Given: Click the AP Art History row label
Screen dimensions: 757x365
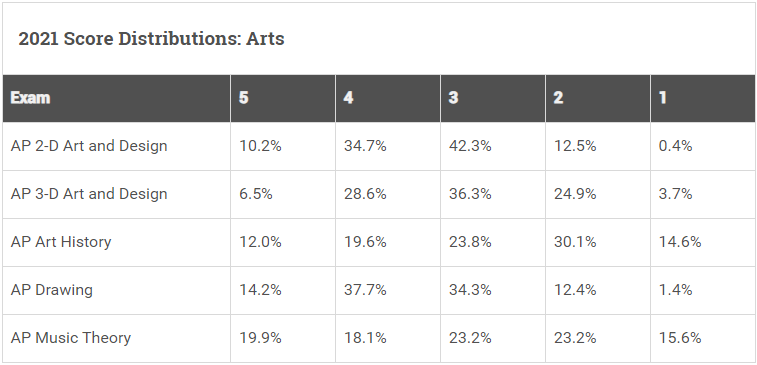Looking at the screenshot, I should (x=61, y=241).
